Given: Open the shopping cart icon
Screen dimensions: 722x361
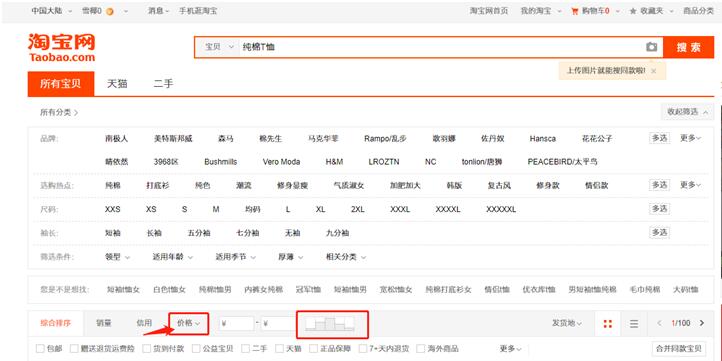Looking at the screenshot, I should pos(575,11).
